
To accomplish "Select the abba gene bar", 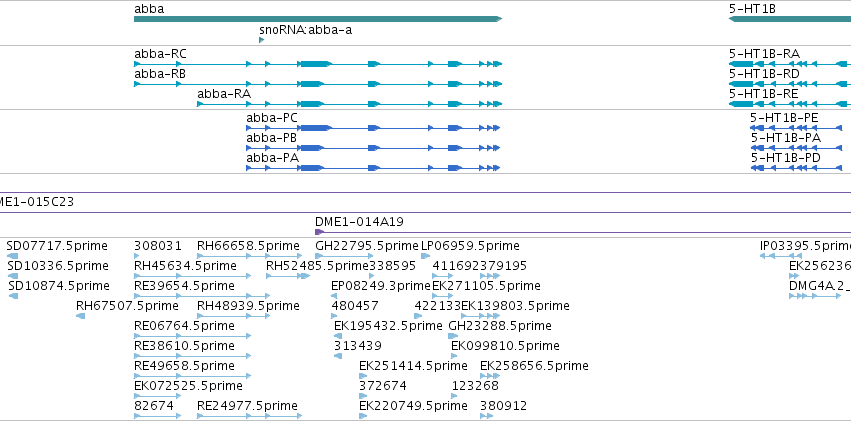I will (318, 19).
